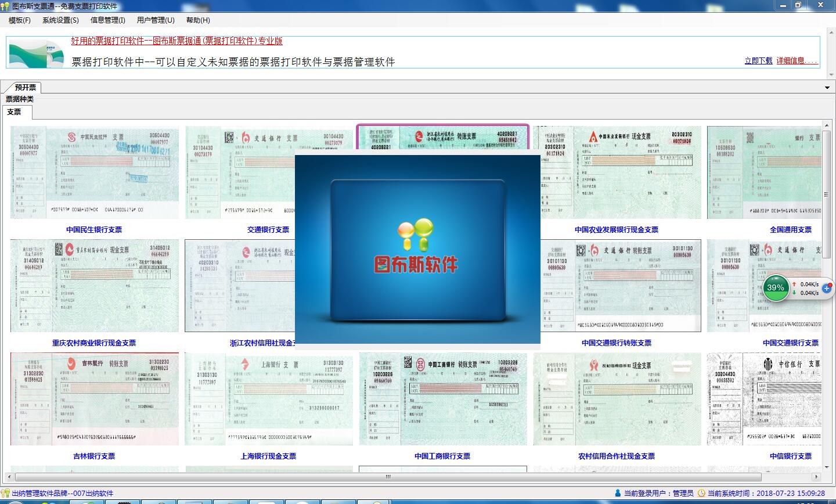The height and width of the screenshot is (504, 836).
Task: Click the vertical scrollbar up arrow
Action: 827,126
